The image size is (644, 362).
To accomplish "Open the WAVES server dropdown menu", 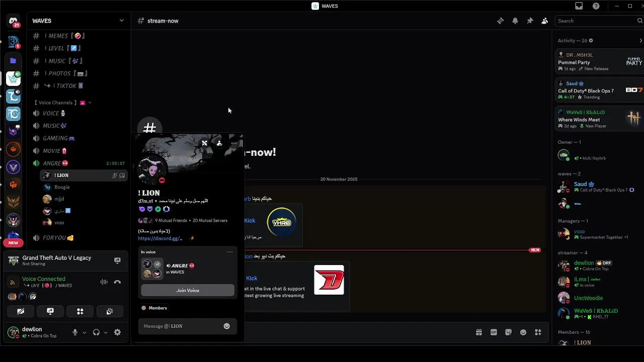I will click(x=78, y=21).
